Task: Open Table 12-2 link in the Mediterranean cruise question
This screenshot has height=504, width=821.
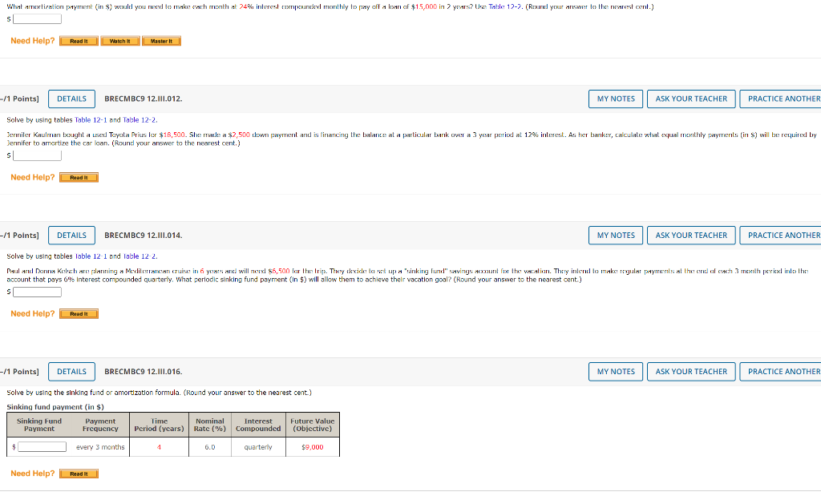Action: [x=140, y=256]
